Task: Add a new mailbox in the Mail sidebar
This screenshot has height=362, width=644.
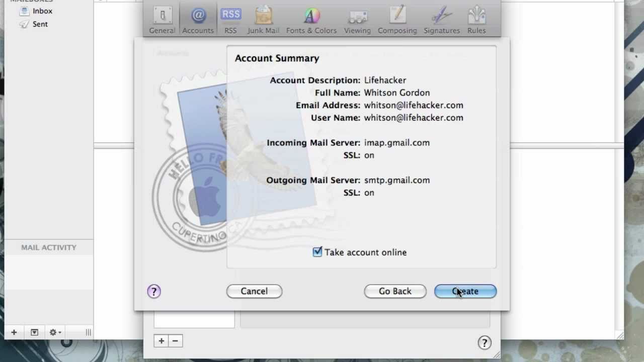Action: [14, 332]
